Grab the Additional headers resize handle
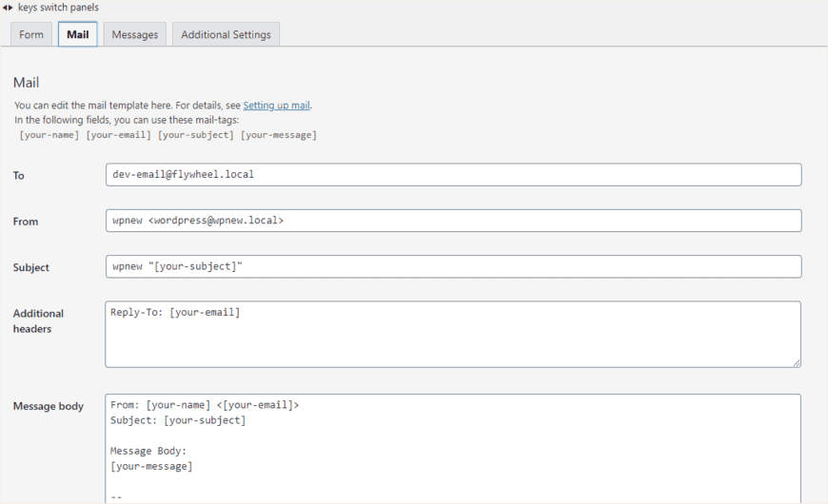The height and width of the screenshot is (504, 828). tap(797, 362)
